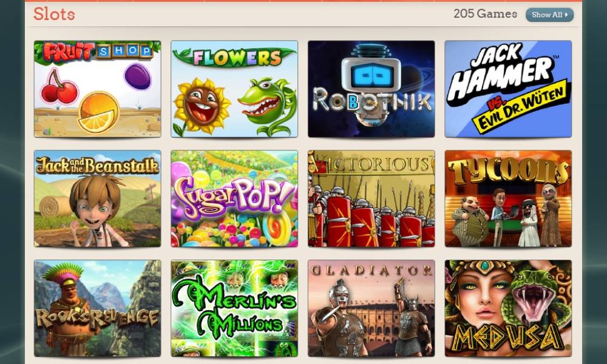Click the Show All button

point(549,15)
